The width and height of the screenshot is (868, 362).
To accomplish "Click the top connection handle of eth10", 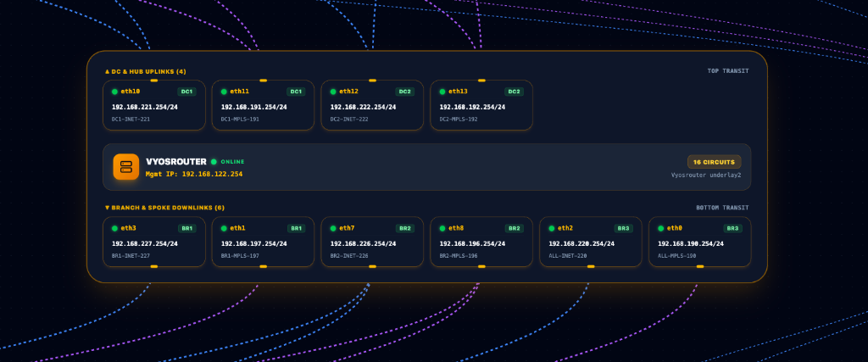I will pos(154,81).
